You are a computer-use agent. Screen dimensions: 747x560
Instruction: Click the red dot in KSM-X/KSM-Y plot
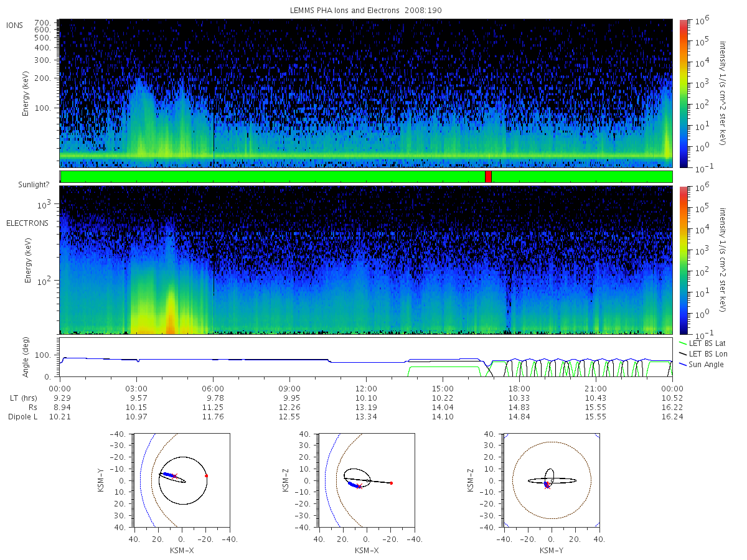206,475
